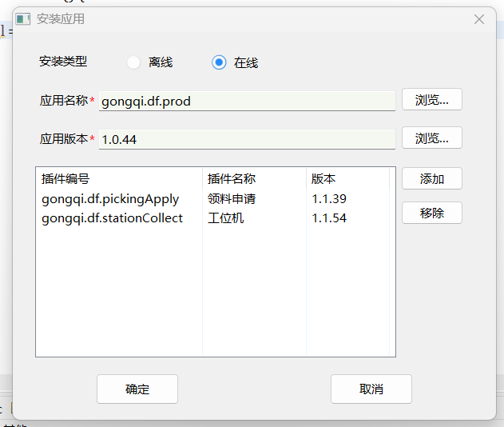Cancel with the 取消 button

coord(371,389)
